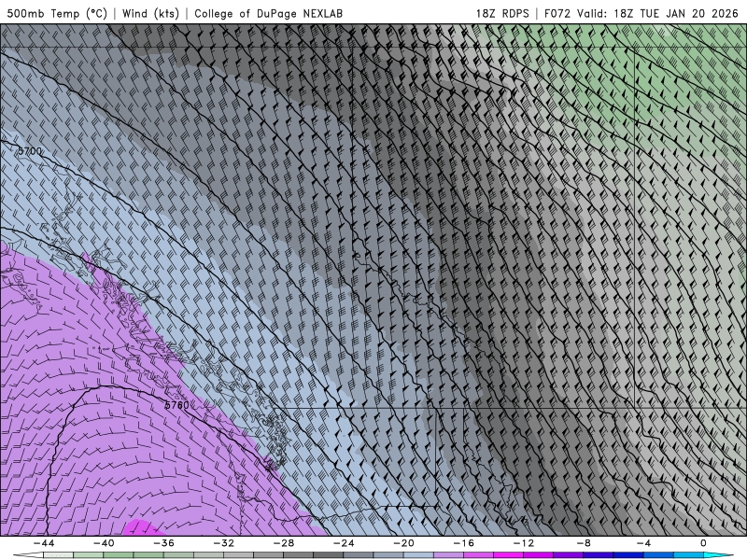Click 'College of DuPage NEXLAB' header text
The width and height of the screenshot is (747, 560).
point(268,13)
